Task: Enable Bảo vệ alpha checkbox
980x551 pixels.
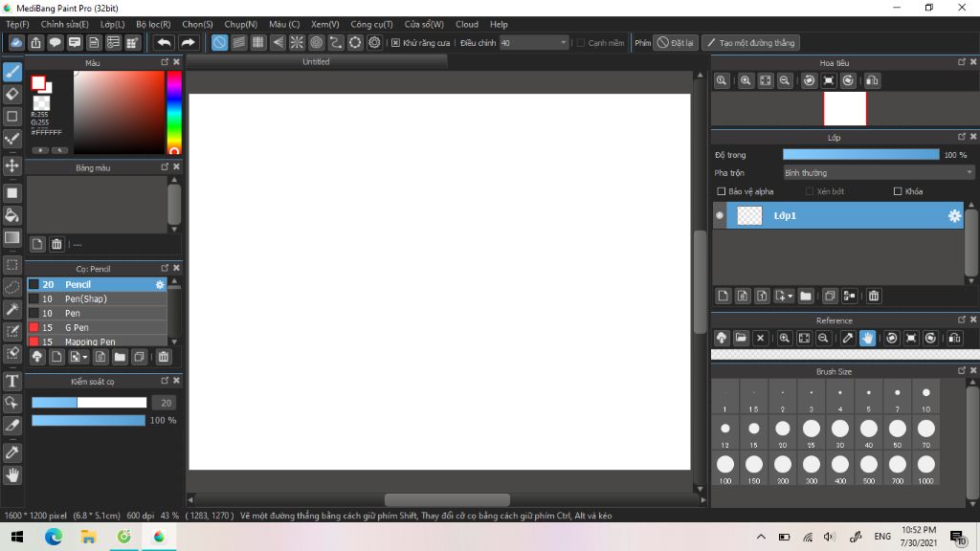Action: point(722,191)
